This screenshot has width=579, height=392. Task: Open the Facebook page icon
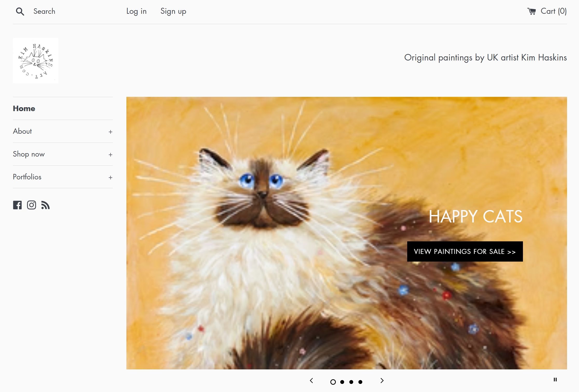[x=17, y=205]
